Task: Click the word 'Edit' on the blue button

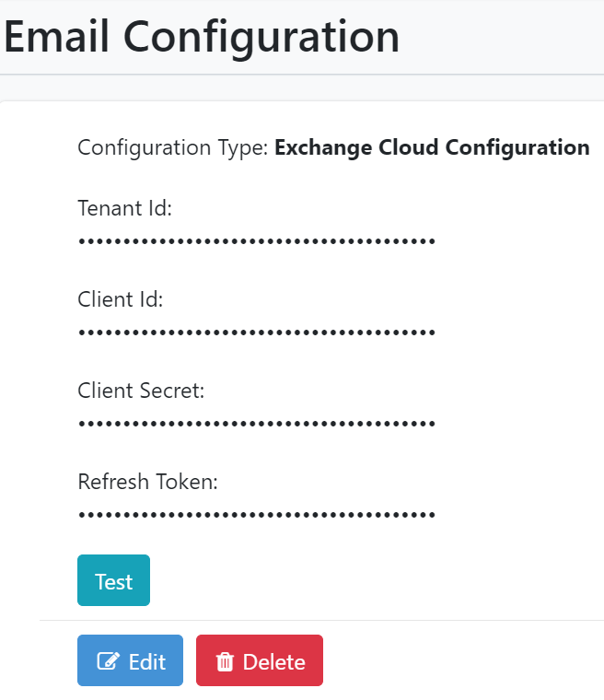Action: 147,661
